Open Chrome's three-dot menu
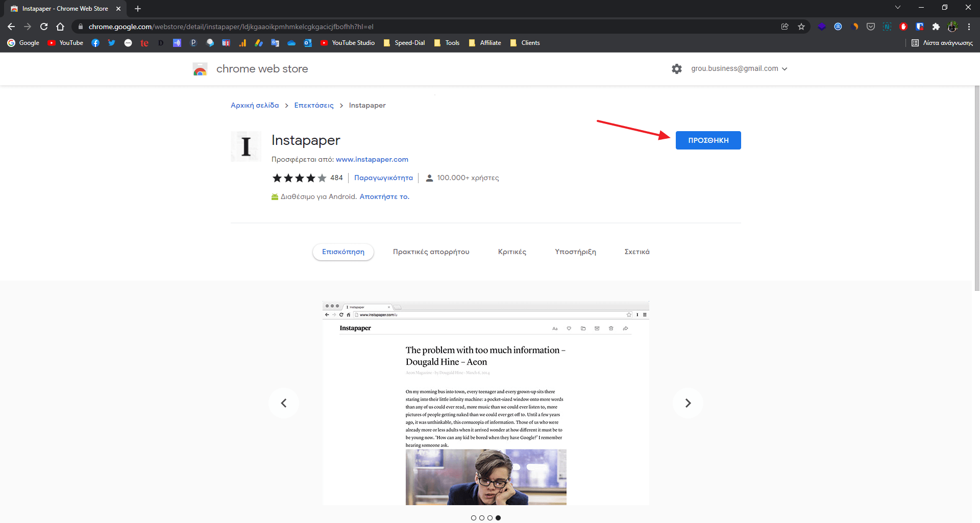This screenshot has height=523, width=980. tap(969, 27)
